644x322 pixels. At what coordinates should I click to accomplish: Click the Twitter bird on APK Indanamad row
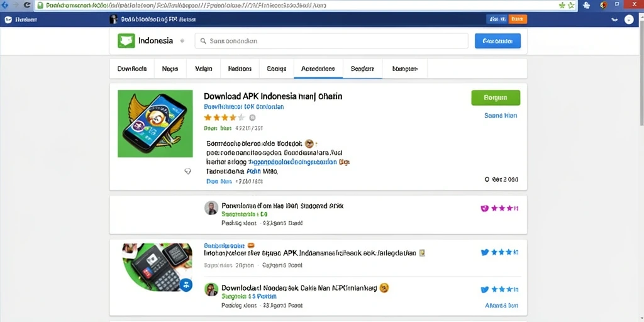click(x=485, y=252)
